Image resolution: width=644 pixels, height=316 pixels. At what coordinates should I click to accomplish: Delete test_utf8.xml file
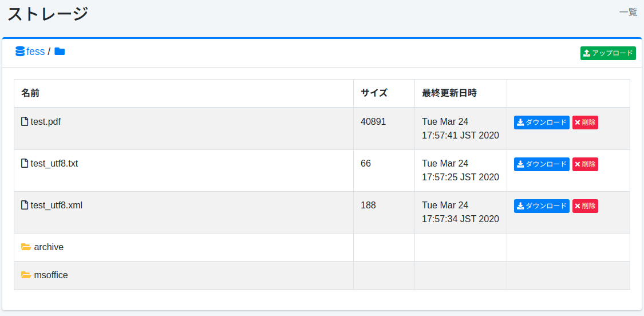585,206
